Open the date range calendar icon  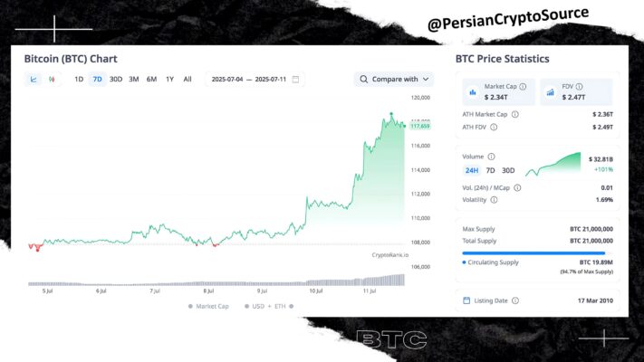295,80
